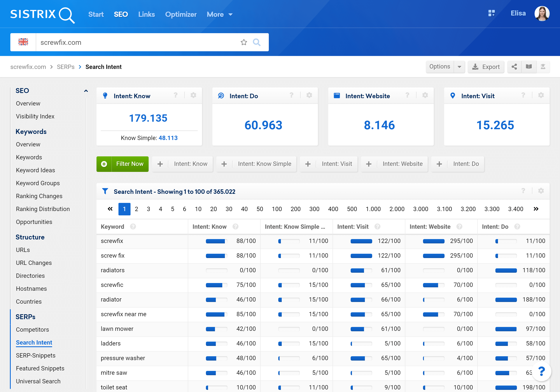Open the floating help question mark button
The width and height of the screenshot is (560, 392).
tap(541, 372)
